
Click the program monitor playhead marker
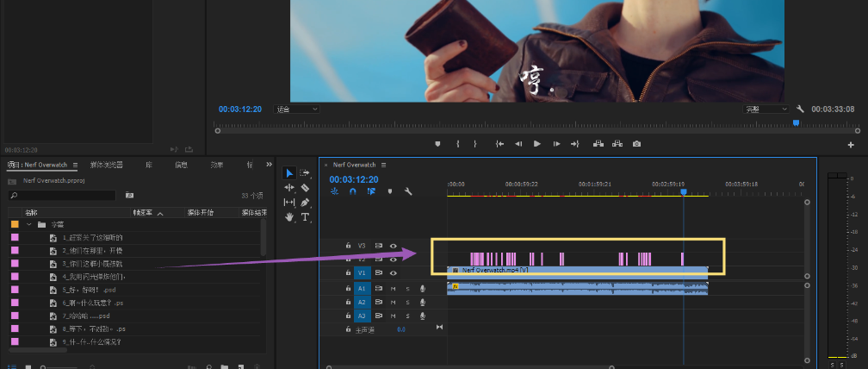[796, 123]
